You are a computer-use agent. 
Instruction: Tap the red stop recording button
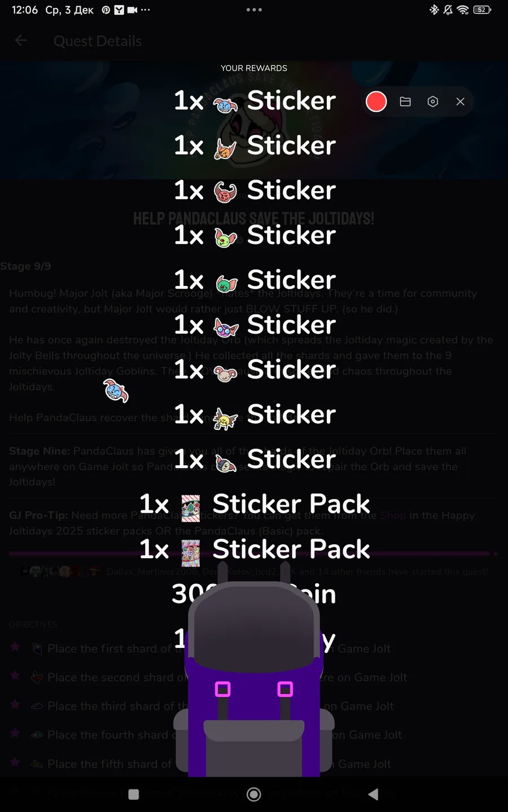376,101
